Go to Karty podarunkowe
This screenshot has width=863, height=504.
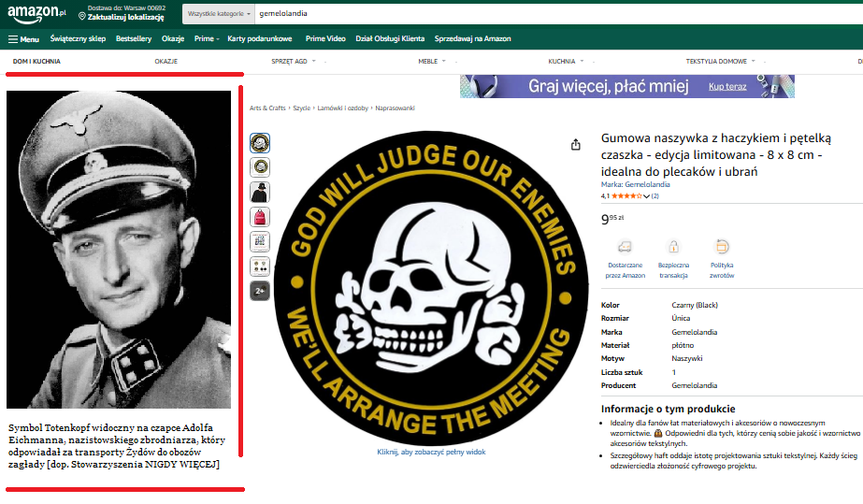(x=260, y=39)
